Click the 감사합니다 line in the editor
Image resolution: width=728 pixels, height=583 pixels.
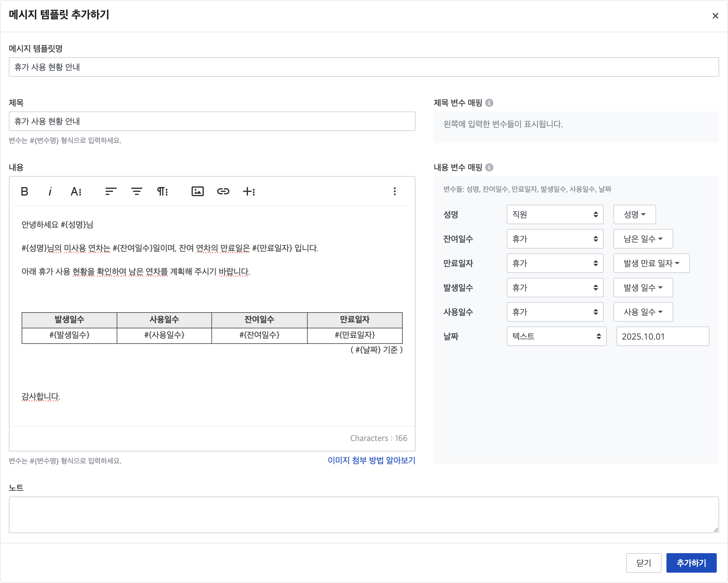tap(41, 396)
